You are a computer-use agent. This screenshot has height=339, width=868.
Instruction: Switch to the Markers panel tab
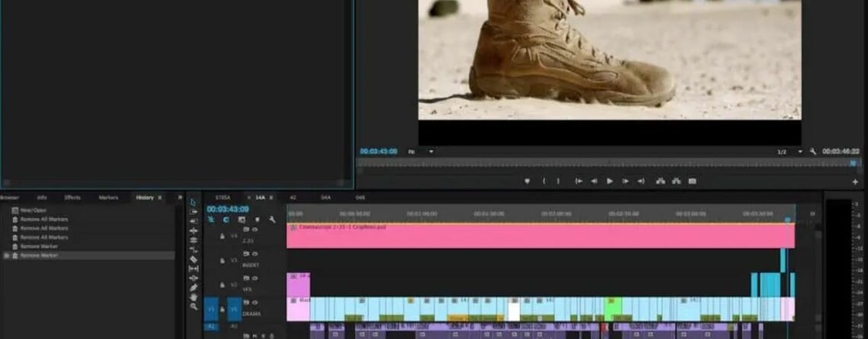coord(108,197)
